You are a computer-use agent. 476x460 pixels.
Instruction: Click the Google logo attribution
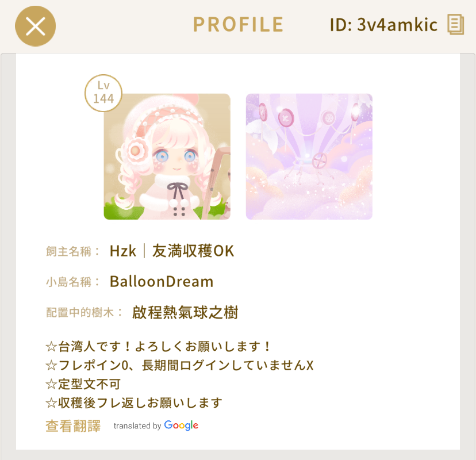(181, 425)
